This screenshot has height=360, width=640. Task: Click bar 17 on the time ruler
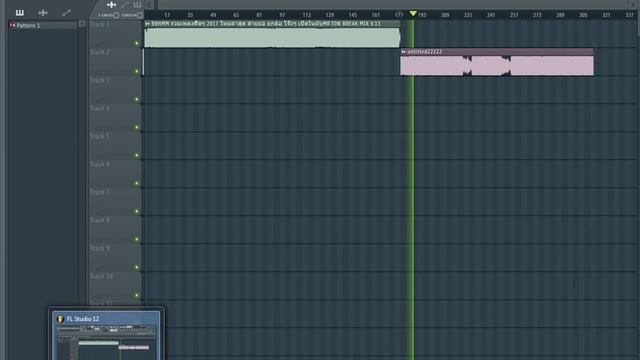(167, 15)
